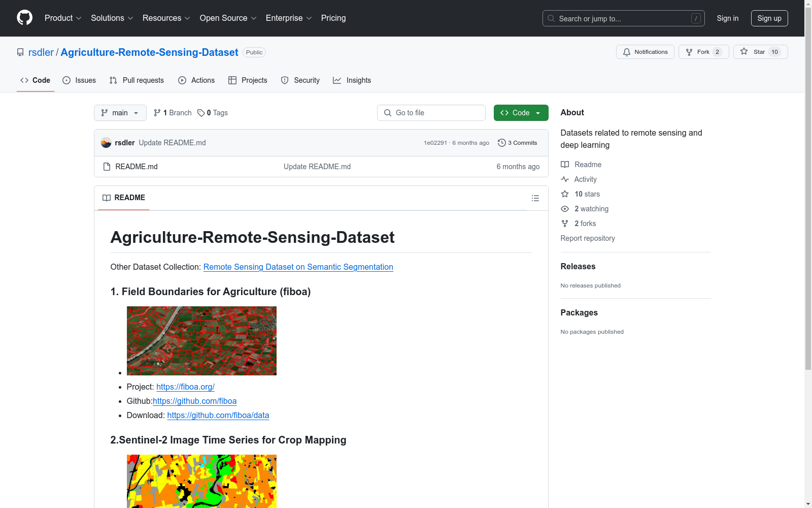Image resolution: width=812 pixels, height=508 pixels.
Task: Switch to the Actions tab
Action: coord(196,80)
